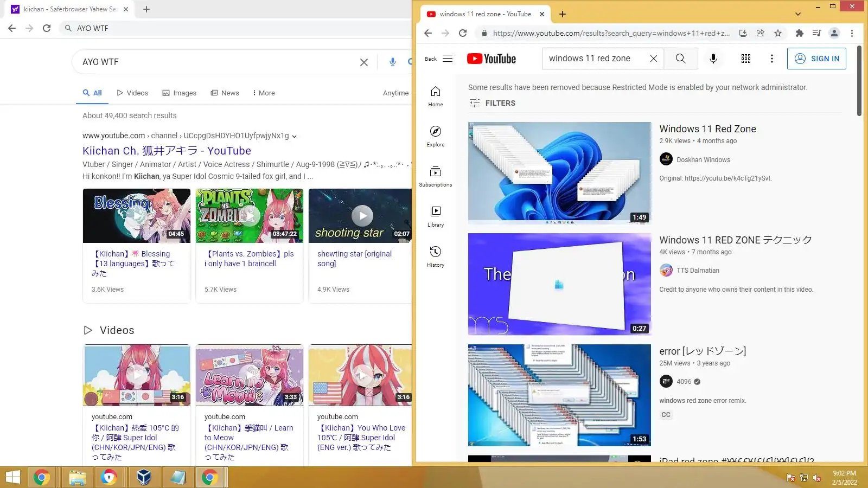Click the share page icon in address bar
This screenshot has width=868, height=488.
pos(761,33)
